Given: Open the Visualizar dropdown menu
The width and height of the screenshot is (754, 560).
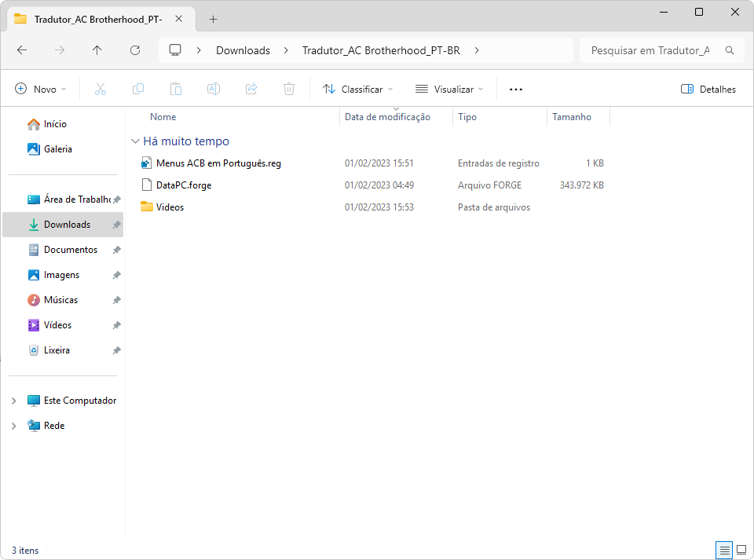Looking at the screenshot, I should [x=450, y=90].
